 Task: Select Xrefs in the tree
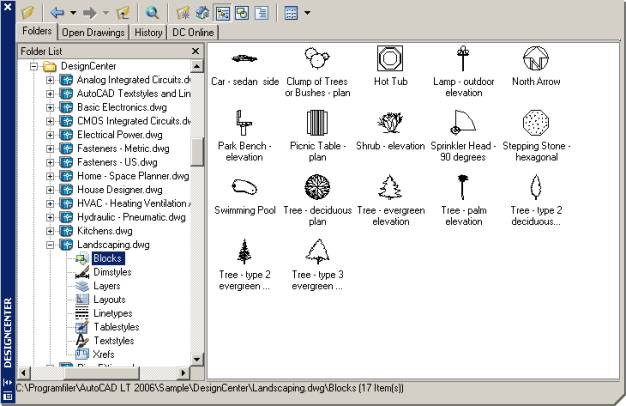[x=103, y=354]
